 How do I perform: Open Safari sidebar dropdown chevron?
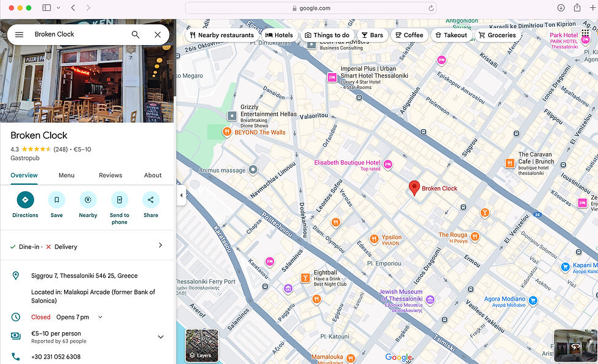(59, 8)
